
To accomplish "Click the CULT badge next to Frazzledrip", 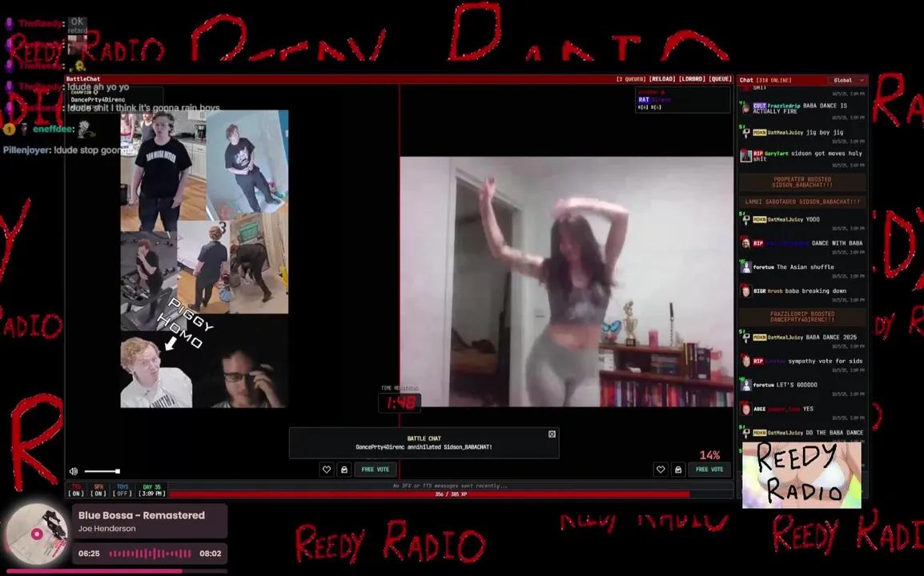I will tap(759, 106).
